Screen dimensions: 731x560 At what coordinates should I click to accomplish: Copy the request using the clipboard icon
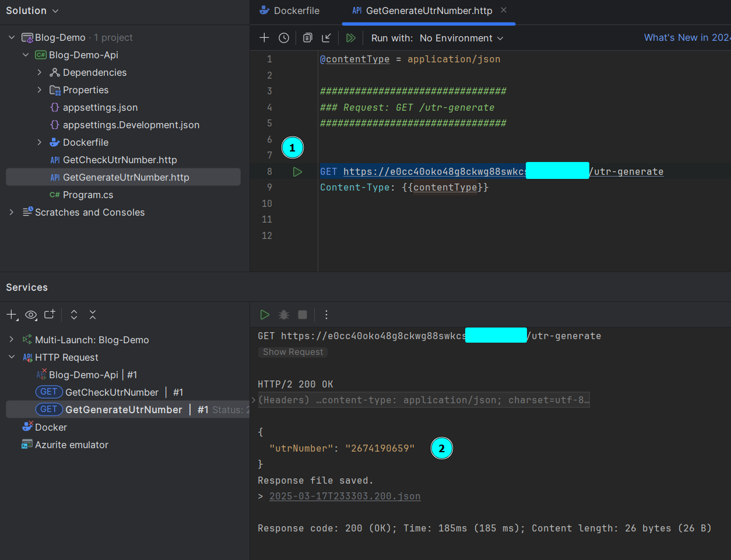tap(307, 37)
